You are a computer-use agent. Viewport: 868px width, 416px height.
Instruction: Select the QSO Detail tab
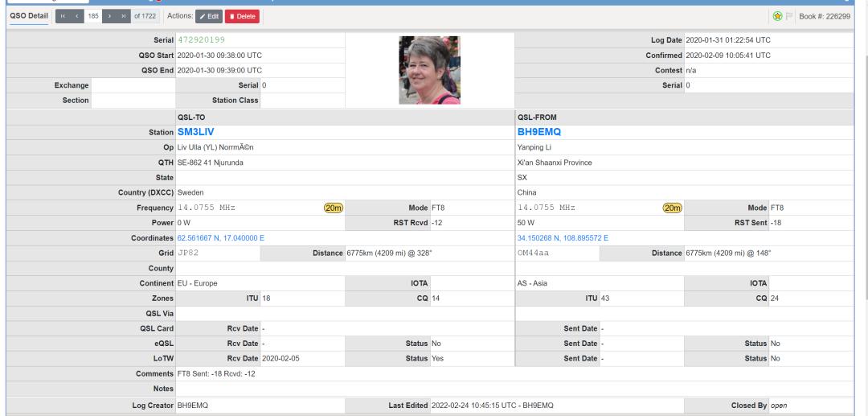click(x=29, y=16)
